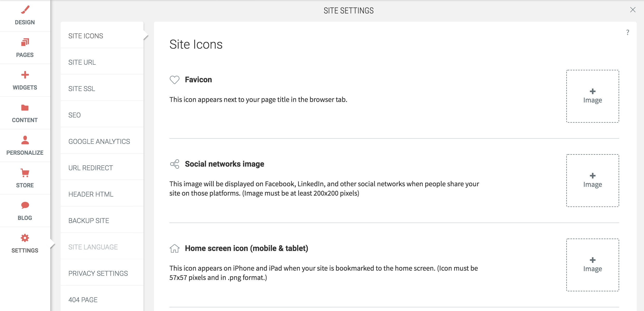Viewport: 644px width, 311px height.
Task: Open the Design paintbrush panel
Action: (25, 10)
